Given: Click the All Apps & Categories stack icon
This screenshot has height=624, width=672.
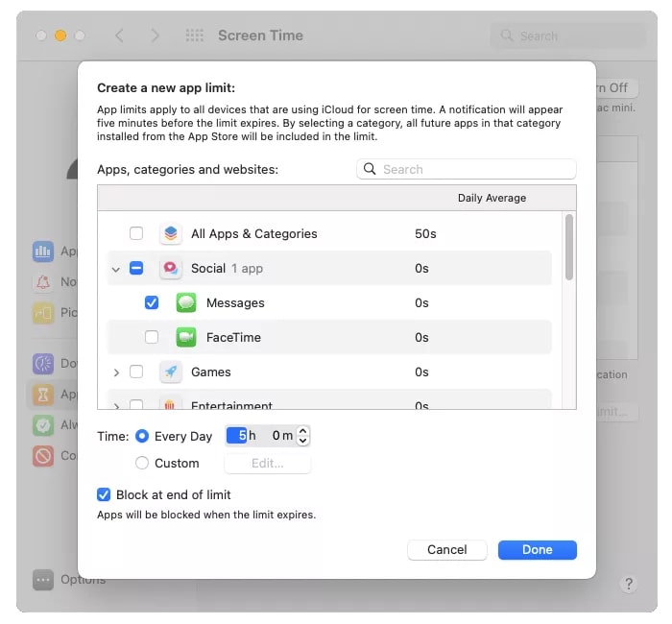Looking at the screenshot, I should click(171, 233).
